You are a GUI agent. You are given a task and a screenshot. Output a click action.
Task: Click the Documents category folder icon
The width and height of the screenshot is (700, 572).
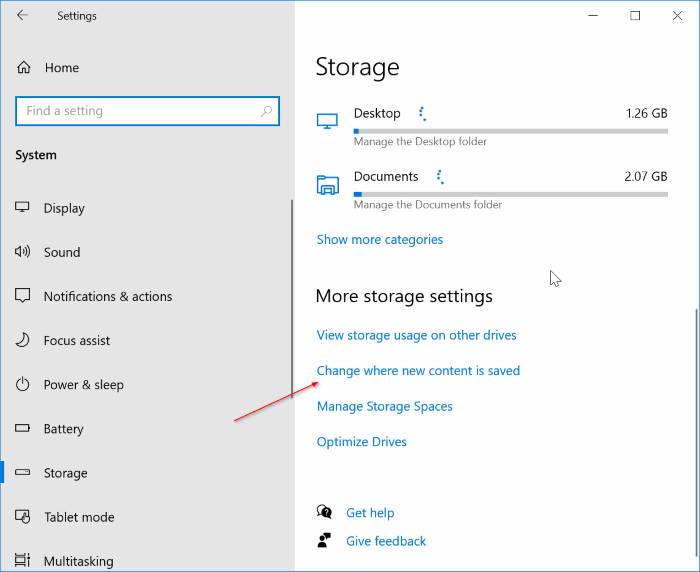point(328,184)
